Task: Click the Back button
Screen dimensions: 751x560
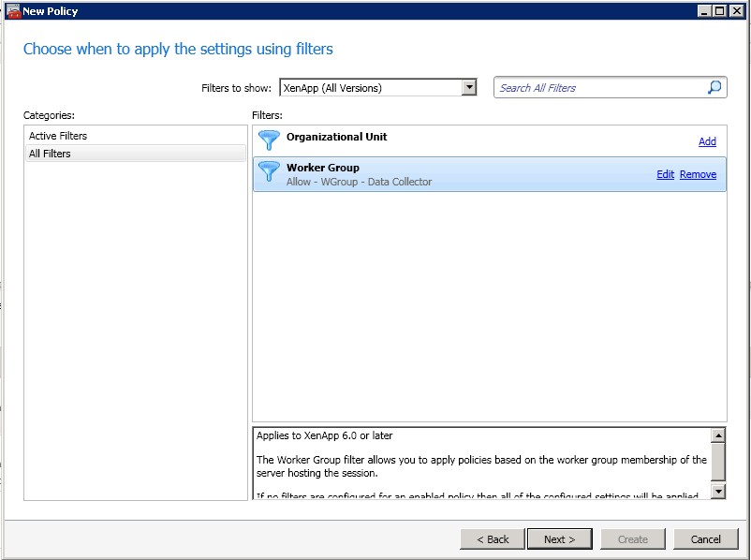Action: 493,539
